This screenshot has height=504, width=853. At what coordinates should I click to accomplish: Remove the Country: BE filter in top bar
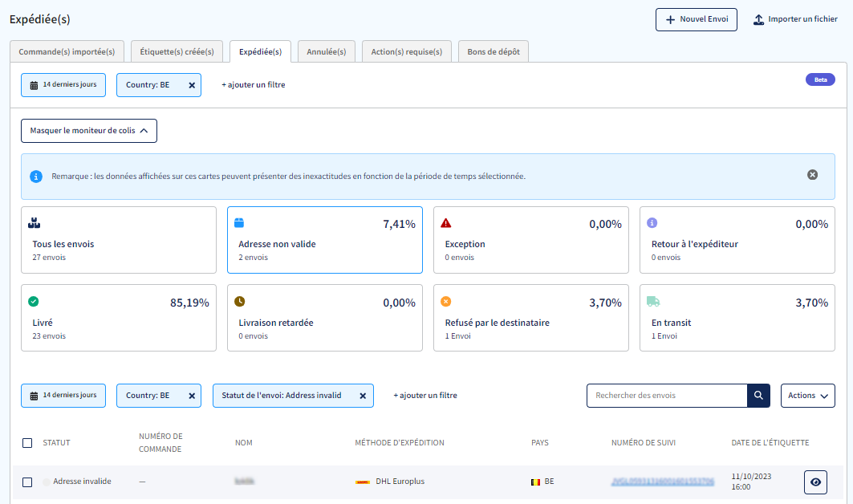tap(192, 85)
